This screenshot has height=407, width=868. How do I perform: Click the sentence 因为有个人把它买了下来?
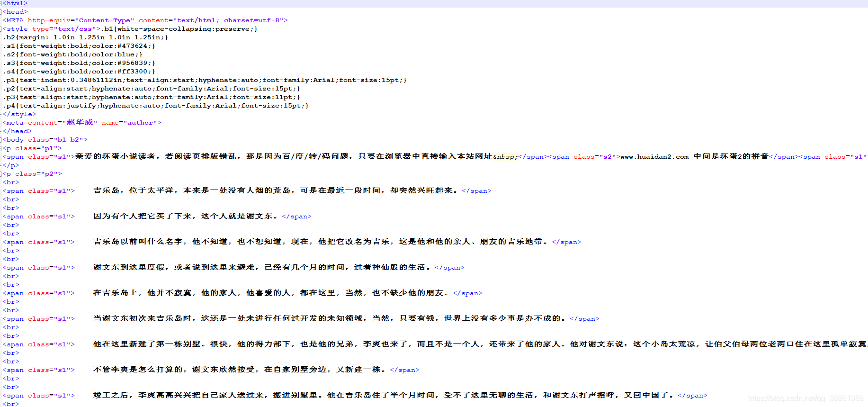point(186,216)
